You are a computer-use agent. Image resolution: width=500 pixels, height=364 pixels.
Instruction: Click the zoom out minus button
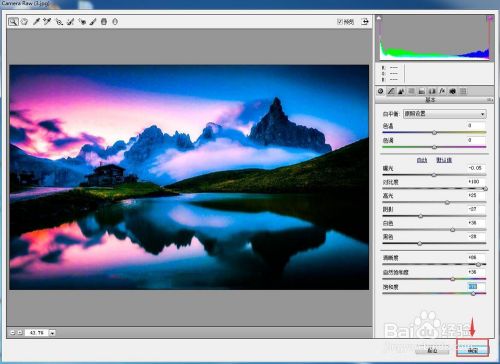coord(13,332)
